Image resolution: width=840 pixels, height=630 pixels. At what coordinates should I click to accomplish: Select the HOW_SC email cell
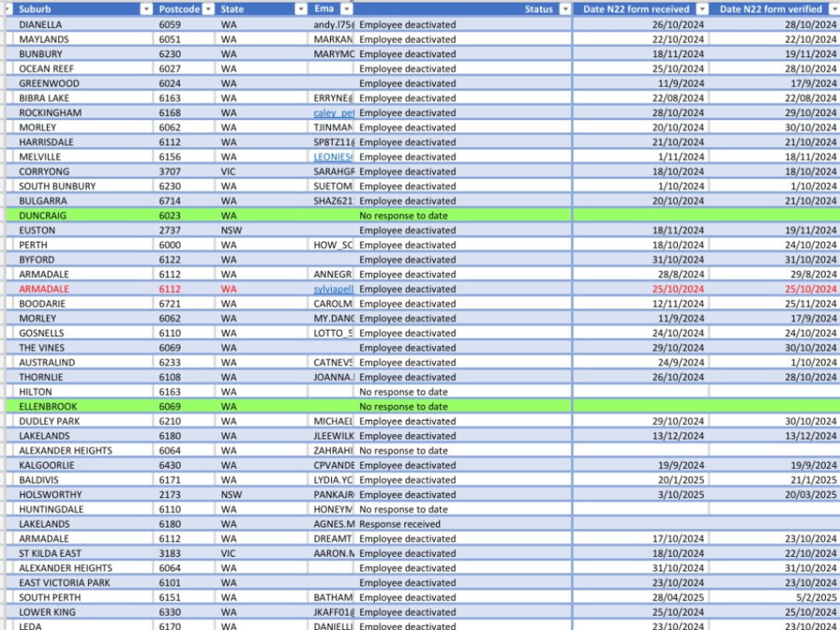tap(331, 244)
